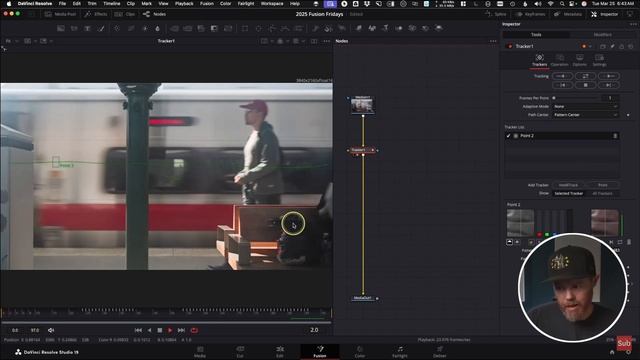Toggle loop playback button

[x=194, y=330]
